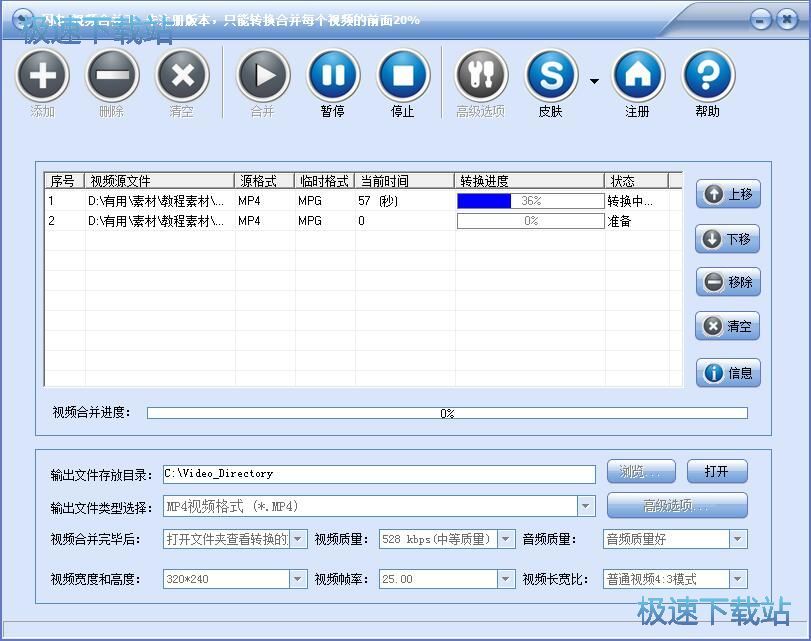Expand the skin dropdown arrow

(594, 81)
